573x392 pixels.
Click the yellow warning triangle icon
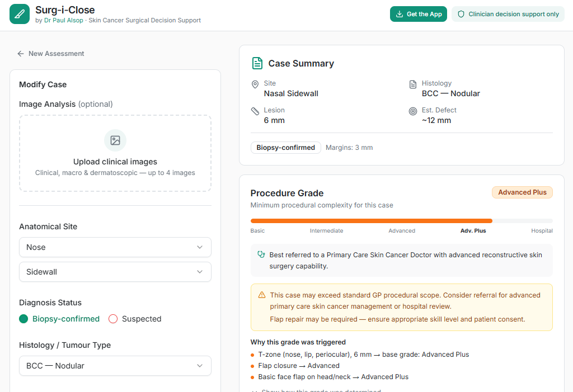[x=262, y=295]
